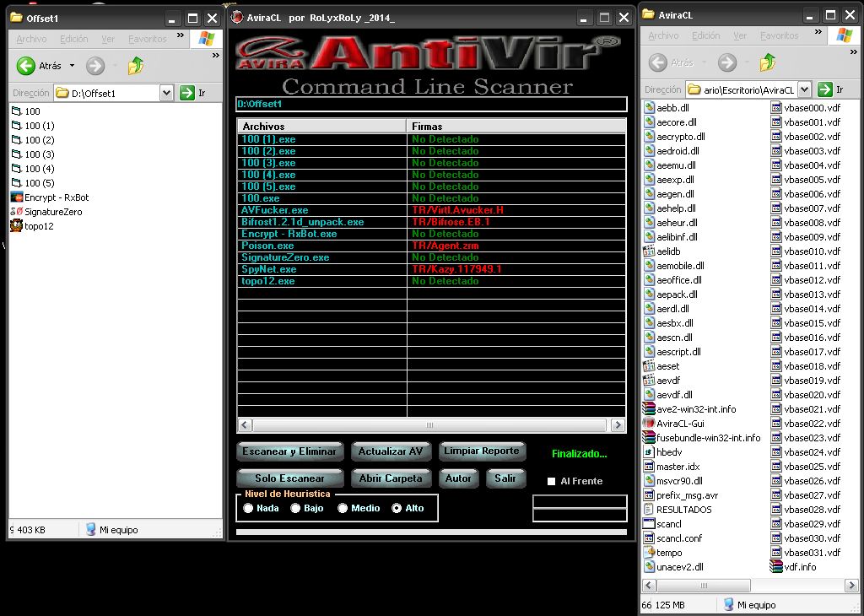This screenshot has height=616, width=864.
Task: Expand Back history arrow in Offset1 window
Action: coord(72,66)
